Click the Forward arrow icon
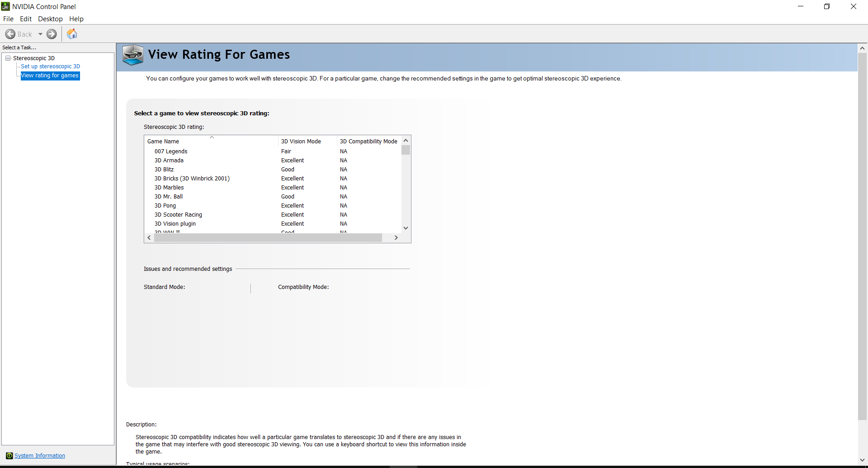868x468 pixels. click(52, 34)
